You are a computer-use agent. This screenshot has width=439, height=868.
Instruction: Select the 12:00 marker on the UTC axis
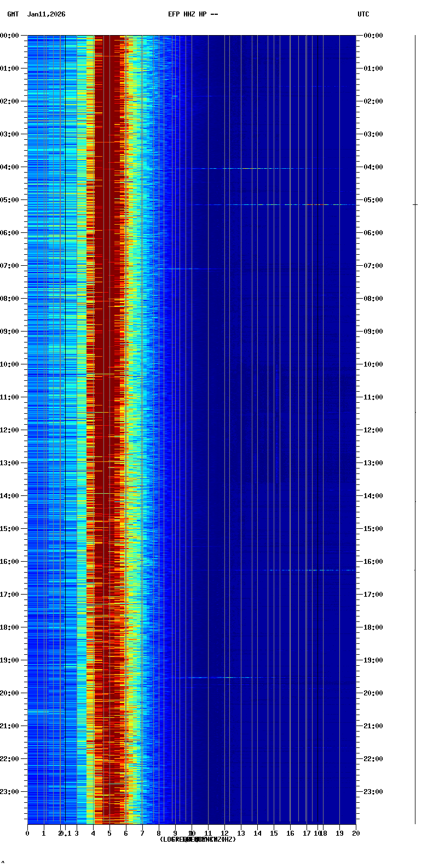point(373,430)
